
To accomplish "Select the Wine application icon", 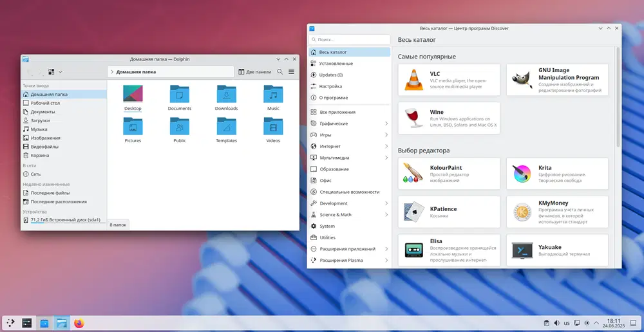I will [413, 118].
